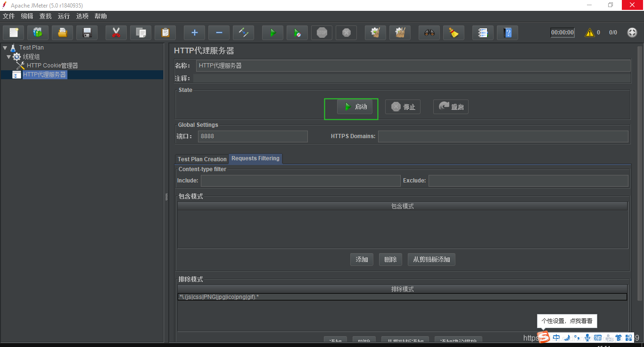
Task: Open the 查找 menu
Action: (46, 16)
